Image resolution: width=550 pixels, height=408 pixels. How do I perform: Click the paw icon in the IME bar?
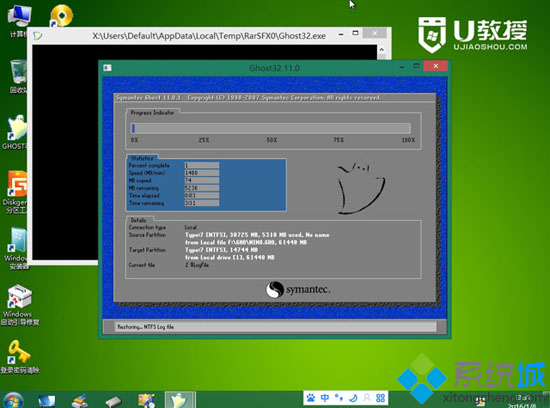(311, 398)
